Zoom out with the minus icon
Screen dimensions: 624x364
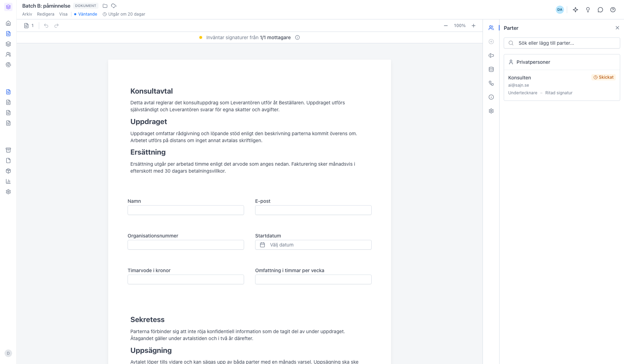pos(446,26)
